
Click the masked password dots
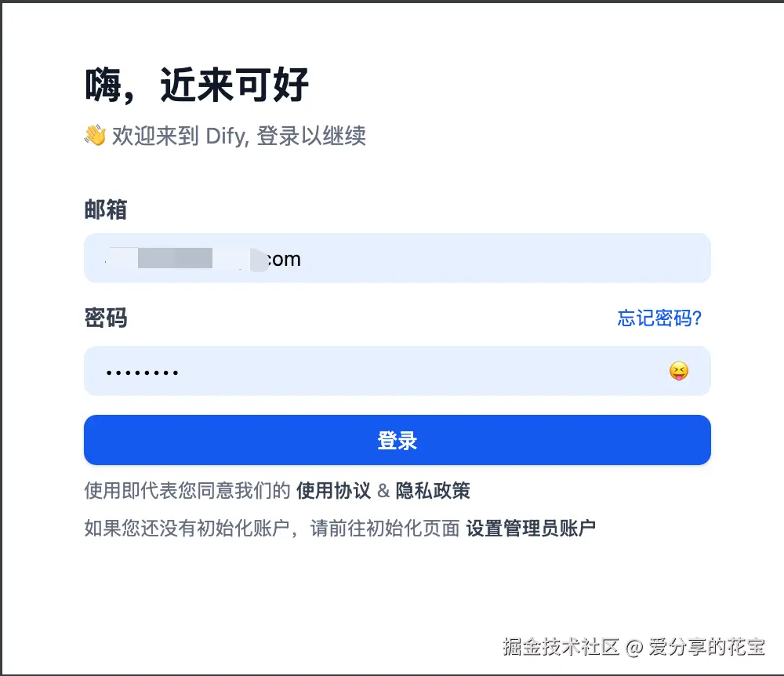point(142,372)
